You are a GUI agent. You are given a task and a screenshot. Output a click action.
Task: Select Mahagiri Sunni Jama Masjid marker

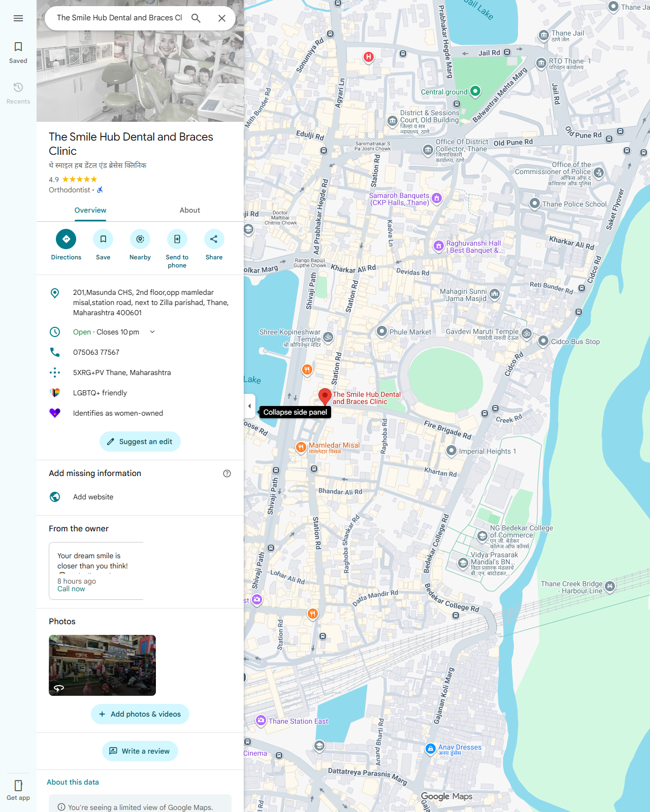tap(495, 294)
